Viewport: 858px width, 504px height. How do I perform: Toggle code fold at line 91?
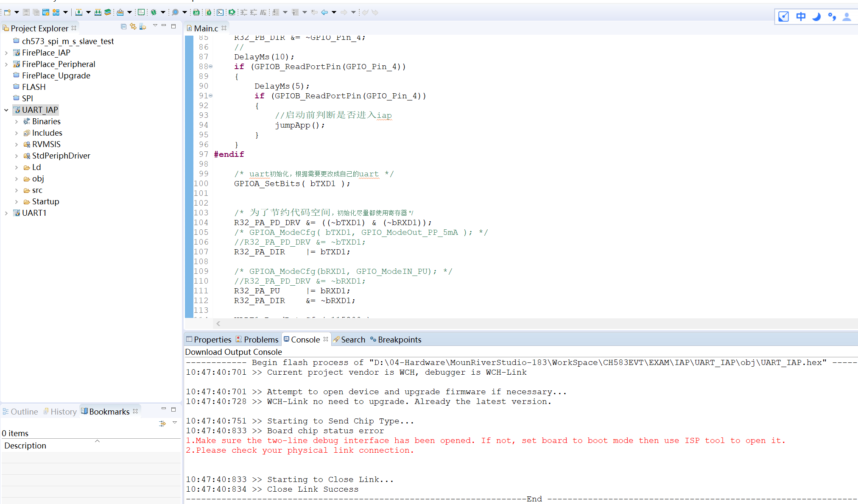(210, 96)
